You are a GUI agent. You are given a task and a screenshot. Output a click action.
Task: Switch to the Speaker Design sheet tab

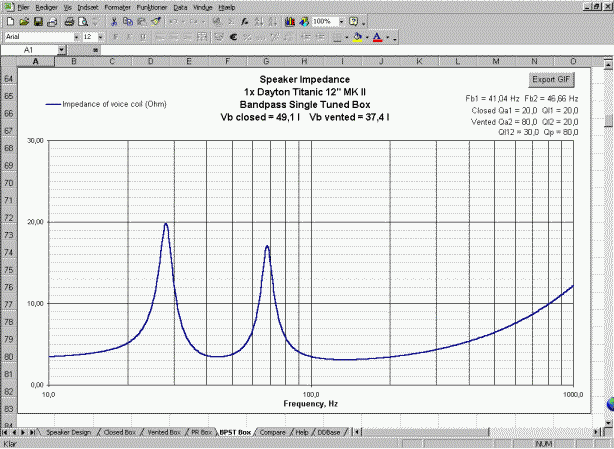click(69, 432)
